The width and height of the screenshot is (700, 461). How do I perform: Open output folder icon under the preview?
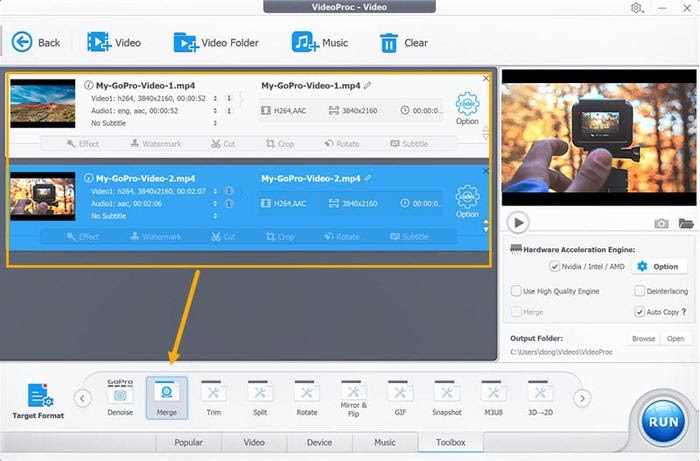(x=686, y=223)
